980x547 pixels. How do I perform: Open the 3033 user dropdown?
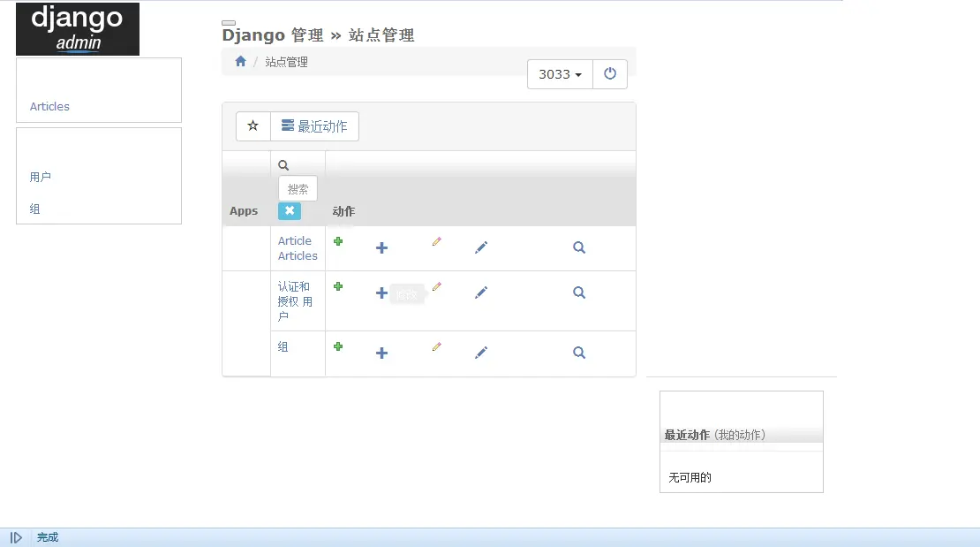coord(560,74)
